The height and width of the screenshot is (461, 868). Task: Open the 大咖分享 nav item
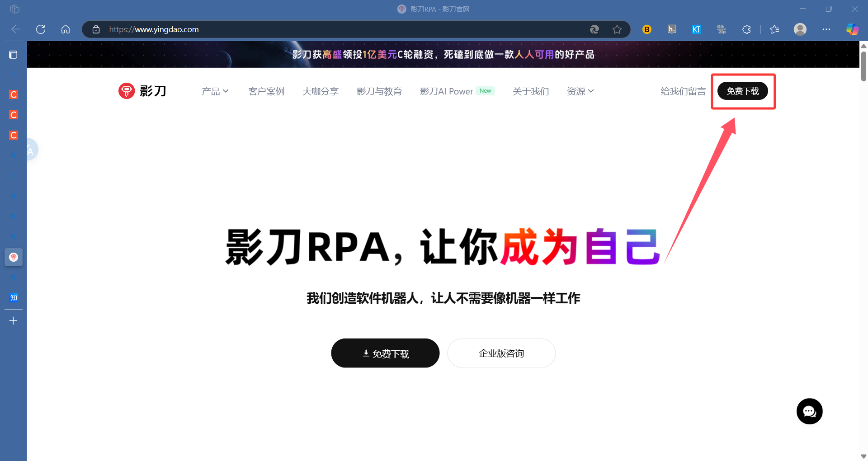(x=321, y=91)
